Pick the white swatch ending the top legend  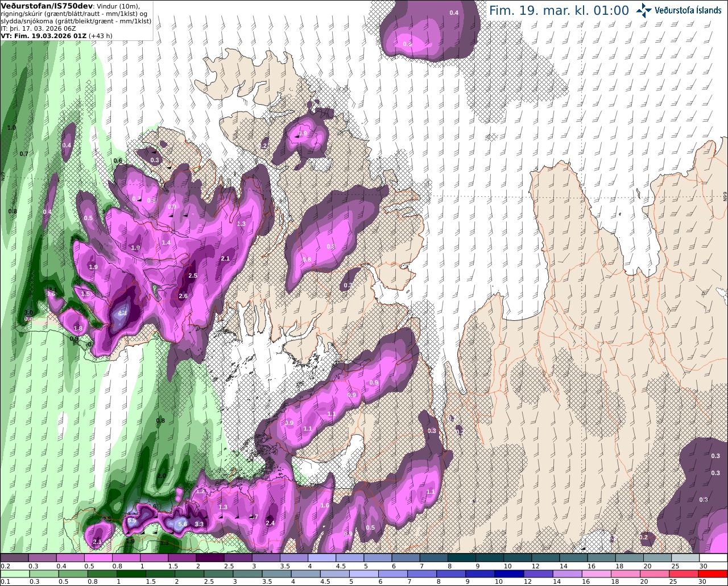[x=714, y=558]
